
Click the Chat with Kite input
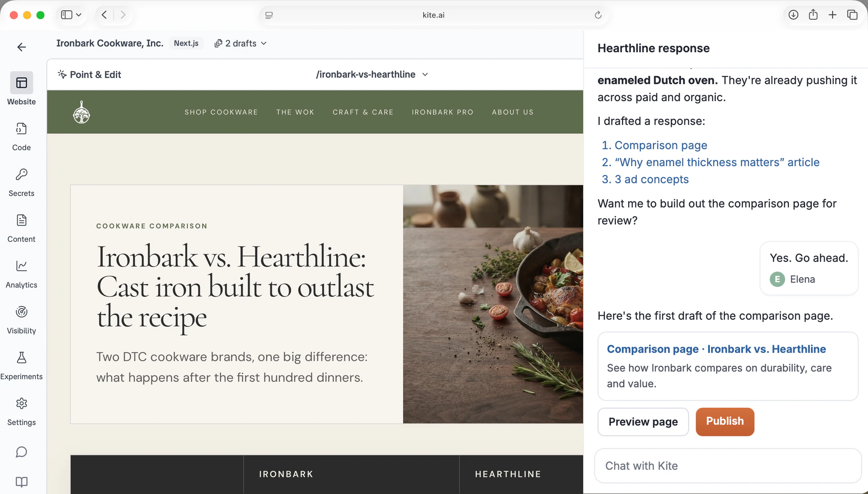click(x=728, y=466)
